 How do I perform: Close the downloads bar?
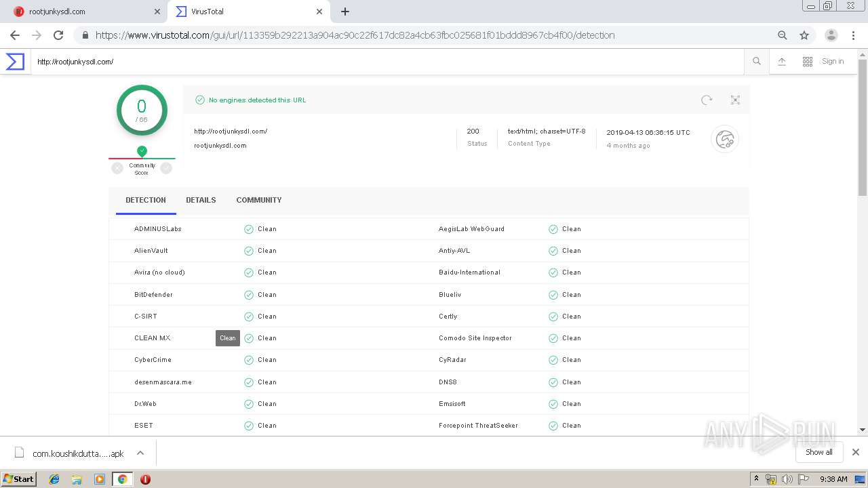click(x=856, y=452)
